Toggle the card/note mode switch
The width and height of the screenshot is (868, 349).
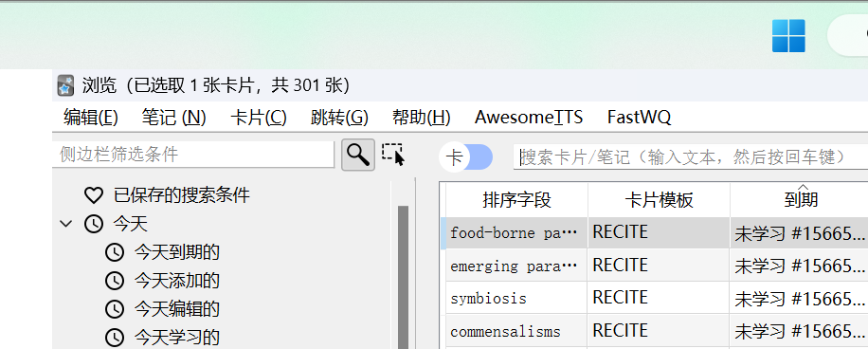pyautogui.click(x=466, y=157)
